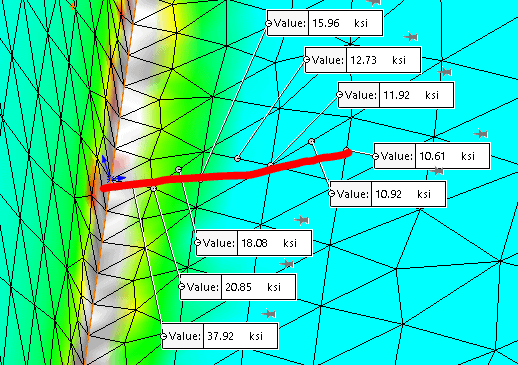Click the probed node linked to 10.61 ksi
The image size is (518, 365).
(x=347, y=150)
